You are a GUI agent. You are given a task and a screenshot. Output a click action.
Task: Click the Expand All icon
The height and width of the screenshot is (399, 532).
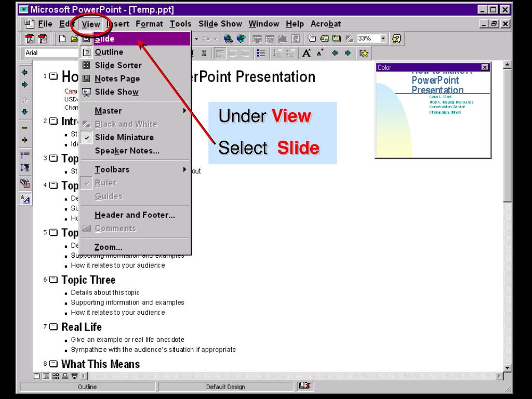(x=25, y=168)
